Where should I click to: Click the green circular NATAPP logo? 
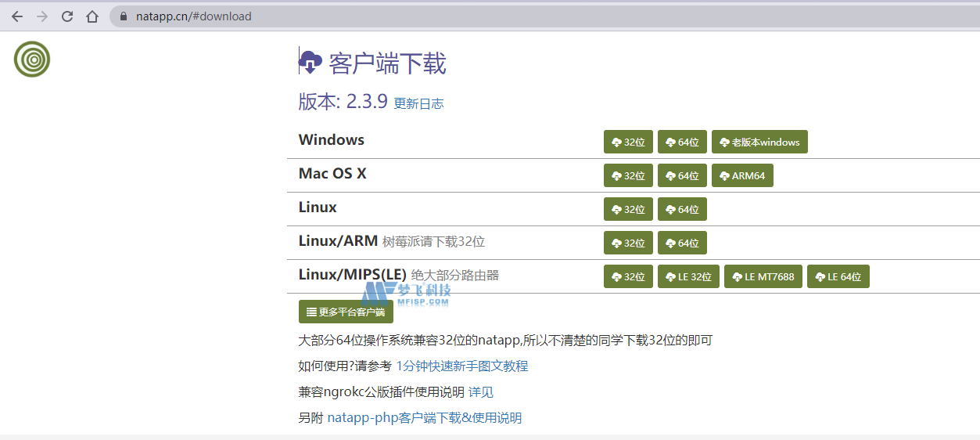[32, 60]
